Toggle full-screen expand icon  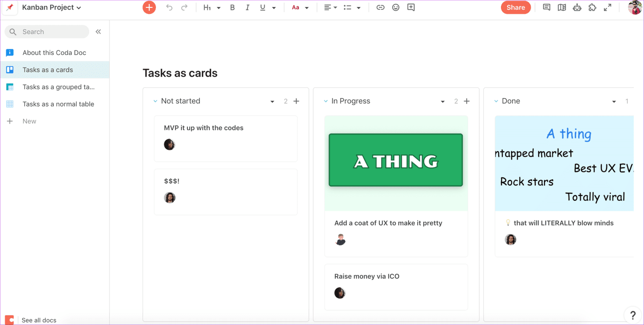(x=607, y=7)
